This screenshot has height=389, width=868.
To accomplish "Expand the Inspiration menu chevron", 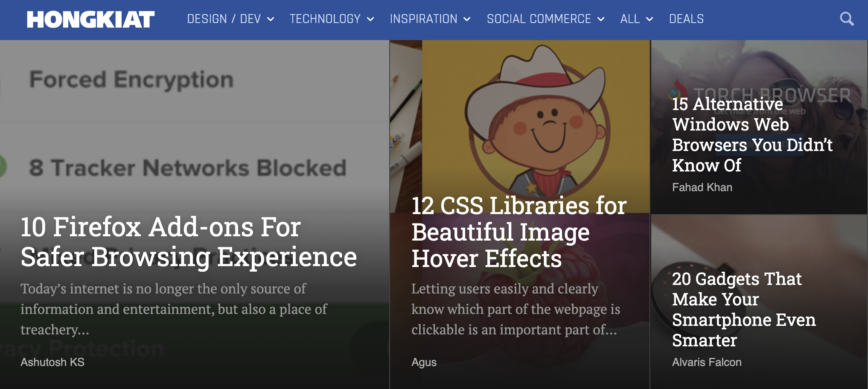I will pyautogui.click(x=467, y=19).
